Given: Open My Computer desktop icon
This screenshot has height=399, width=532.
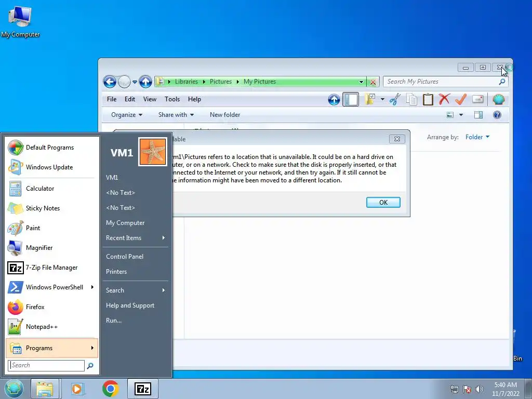Looking at the screenshot, I should [20, 21].
